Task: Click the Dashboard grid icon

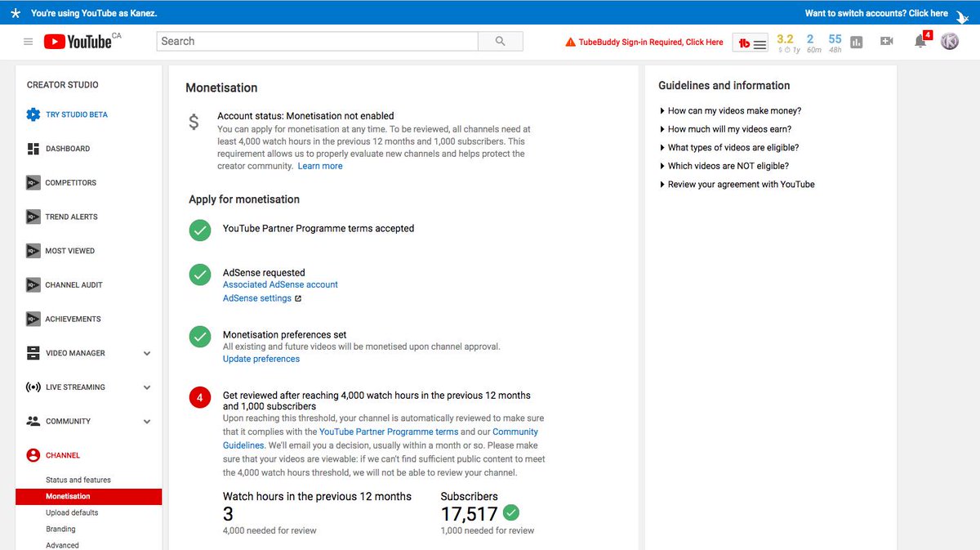Action: pyautogui.click(x=33, y=149)
